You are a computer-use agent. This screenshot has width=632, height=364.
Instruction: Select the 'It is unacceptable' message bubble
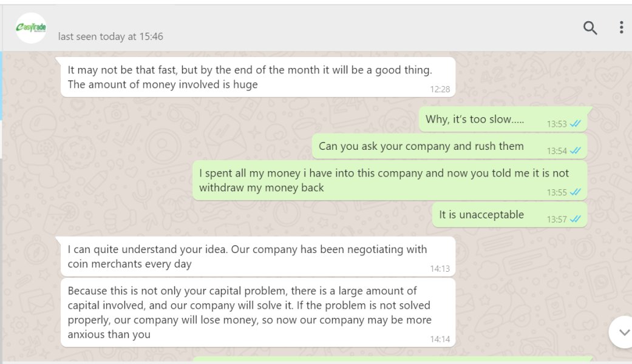tap(509, 215)
